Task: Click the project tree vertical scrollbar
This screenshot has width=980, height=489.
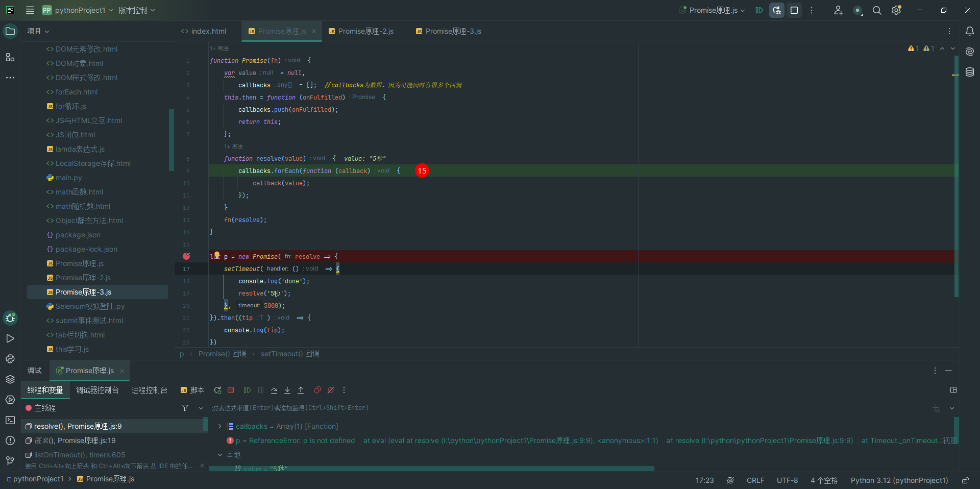Action: (171, 139)
